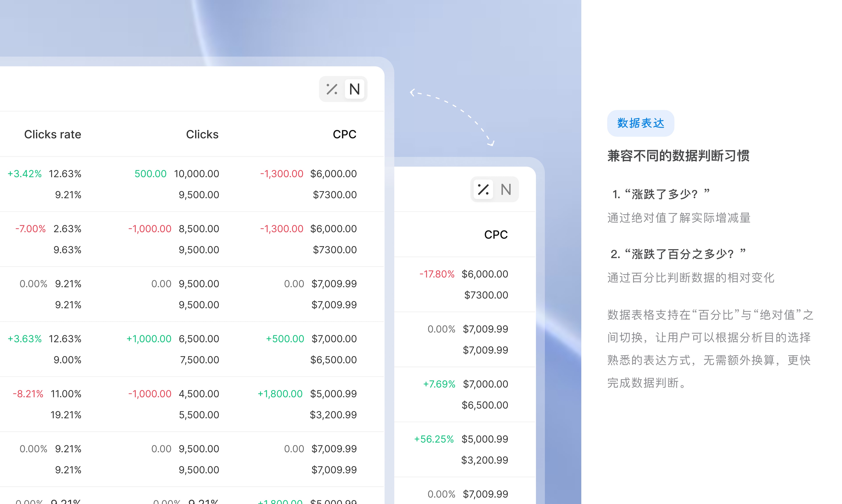Screen dimensions: 842x504
Task: Click the 6,500.00 clicks value
Action: click(x=199, y=339)
